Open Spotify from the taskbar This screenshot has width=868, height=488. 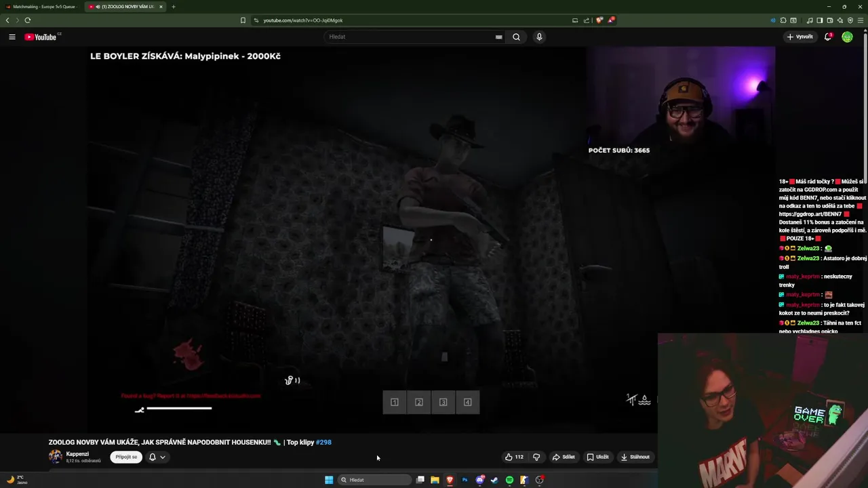coord(509,480)
